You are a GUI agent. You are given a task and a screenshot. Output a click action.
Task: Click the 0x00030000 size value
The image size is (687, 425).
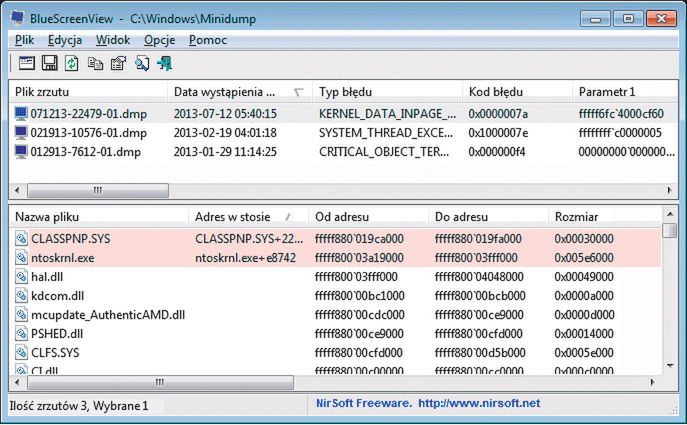[x=584, y=239]
